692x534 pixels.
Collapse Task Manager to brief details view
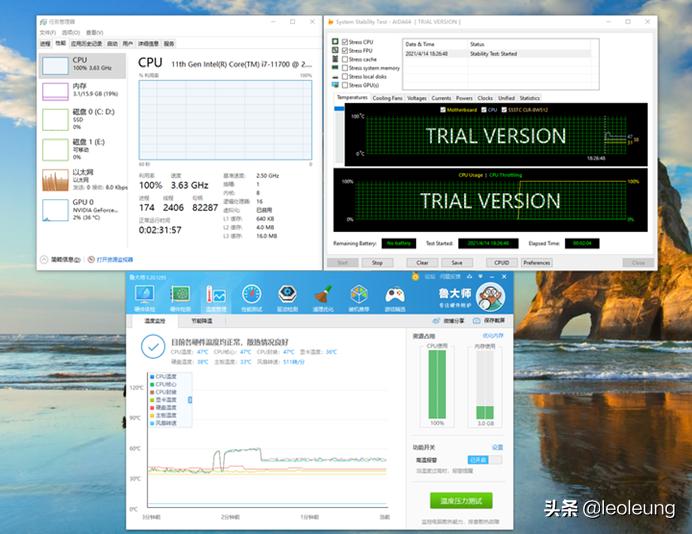pos(62,259)
